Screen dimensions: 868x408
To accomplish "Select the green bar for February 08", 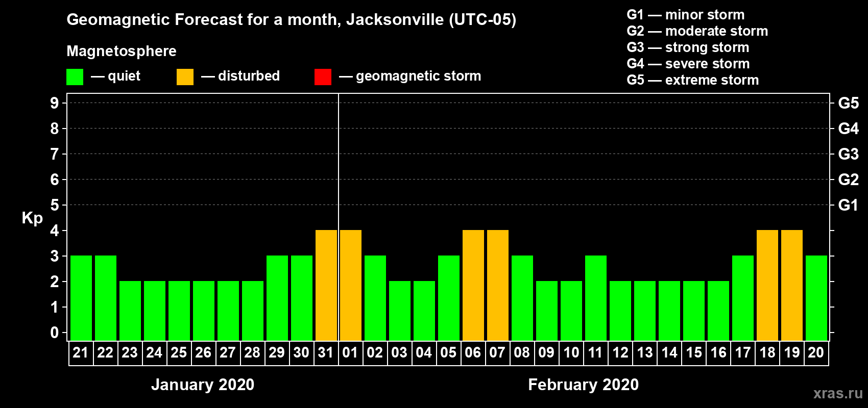I will click(x=522, y=298).
